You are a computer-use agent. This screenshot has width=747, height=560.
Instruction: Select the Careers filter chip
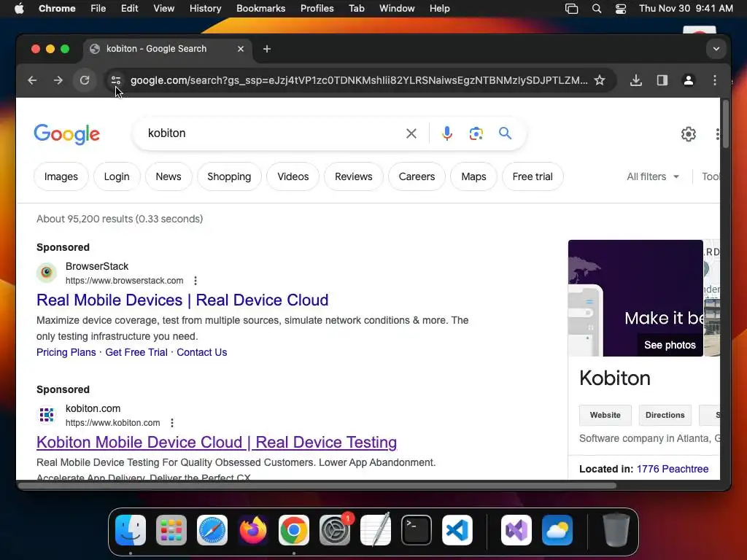[417, 176]
